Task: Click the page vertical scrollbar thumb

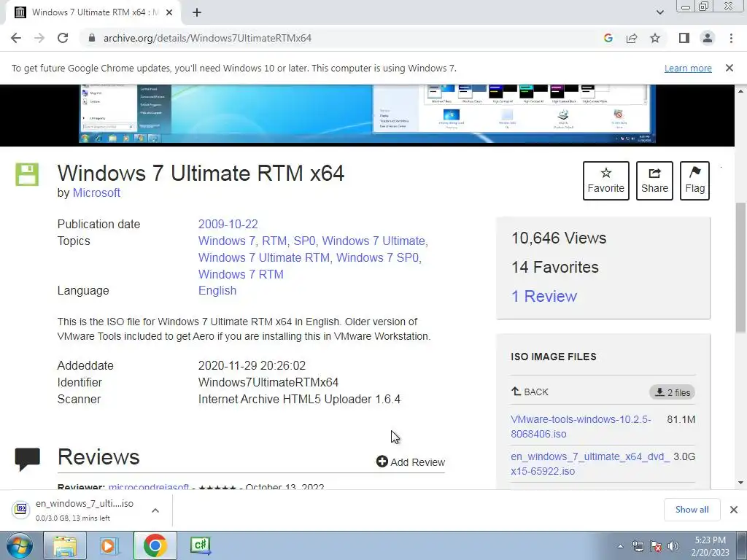Action: pos(741,268)
